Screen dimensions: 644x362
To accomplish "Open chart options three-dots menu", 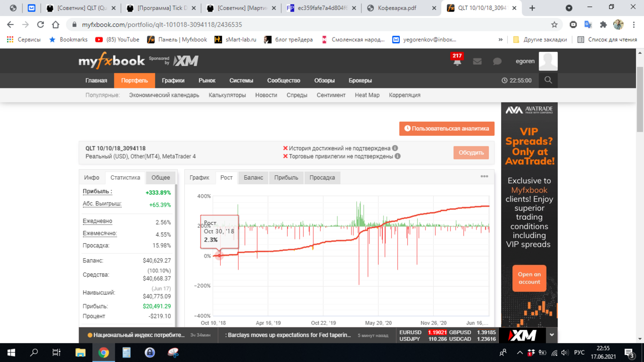I will coord(484,177).
